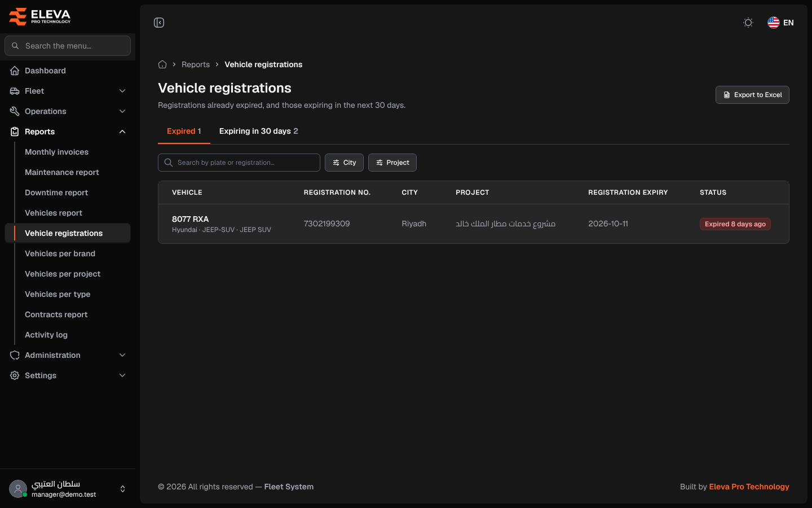The height and width of the screenshot is (508, 812).
Task: Click registration number 7302199309
Action: [327, 224]
